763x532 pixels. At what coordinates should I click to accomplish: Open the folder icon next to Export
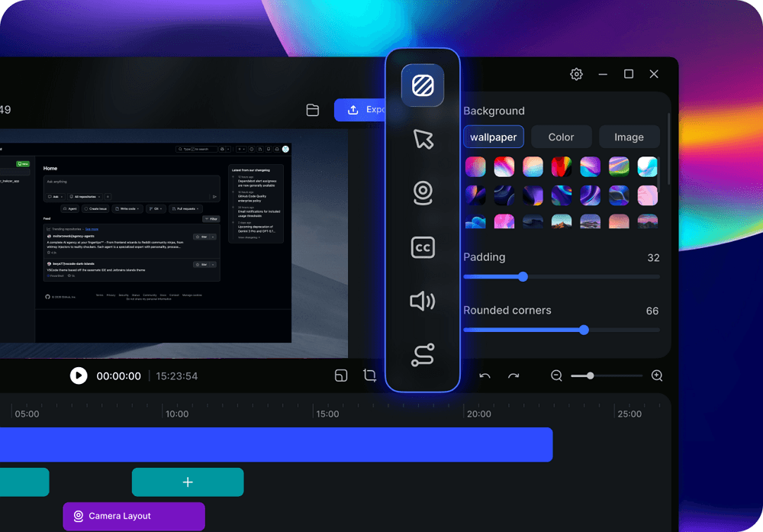313,110
